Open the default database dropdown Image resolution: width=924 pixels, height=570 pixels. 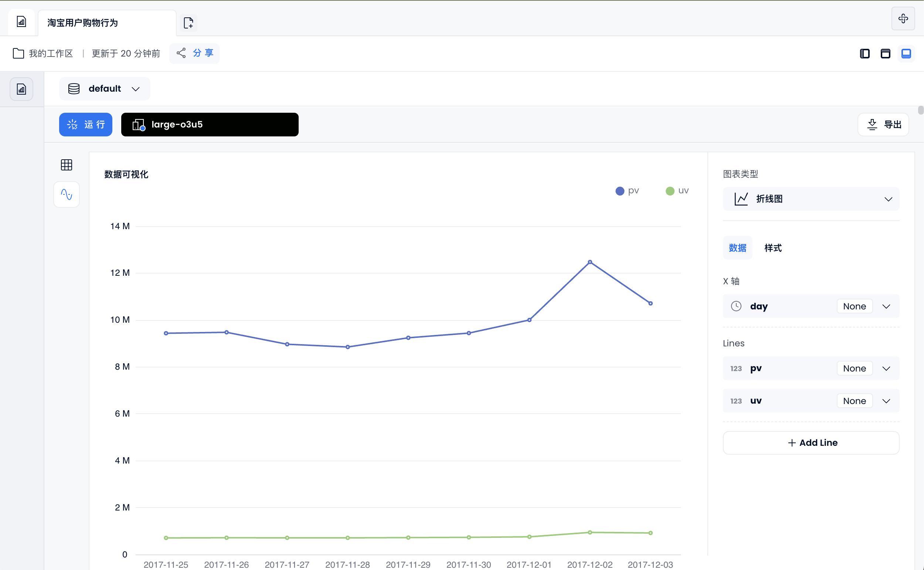pos(104,89)
